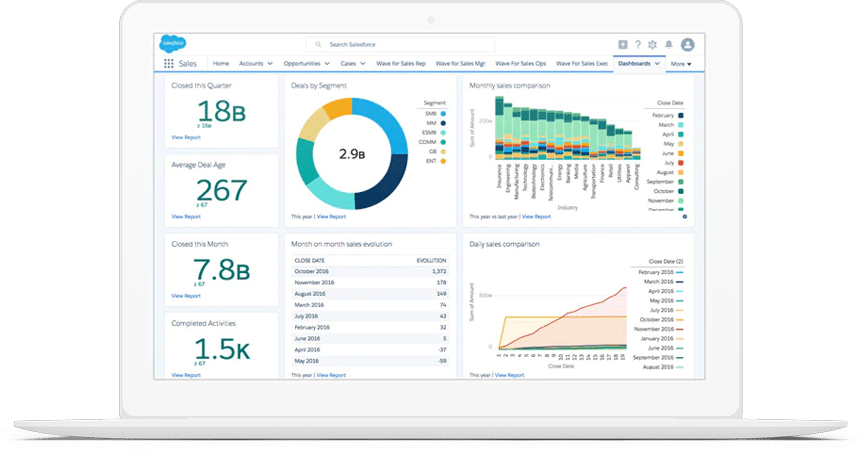Open the Cases tab

(348, 64)
